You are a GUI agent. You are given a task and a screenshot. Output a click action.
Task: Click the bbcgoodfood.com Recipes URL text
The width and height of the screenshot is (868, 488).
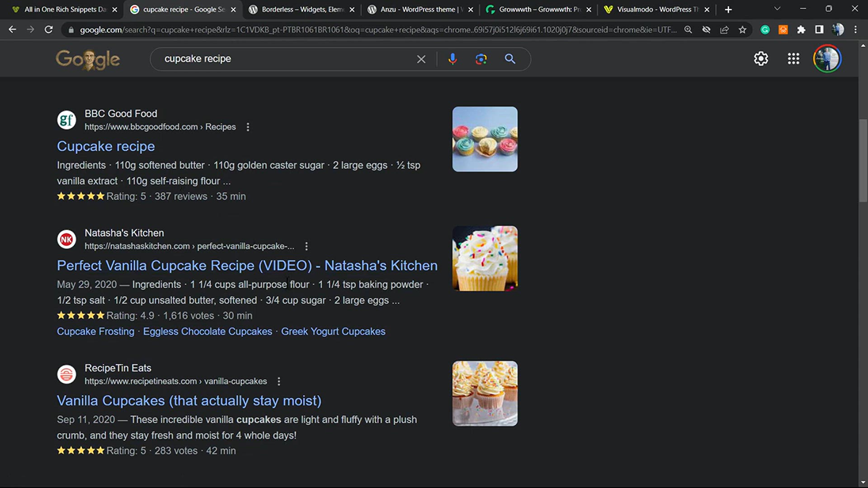click(x=160, y=127)
